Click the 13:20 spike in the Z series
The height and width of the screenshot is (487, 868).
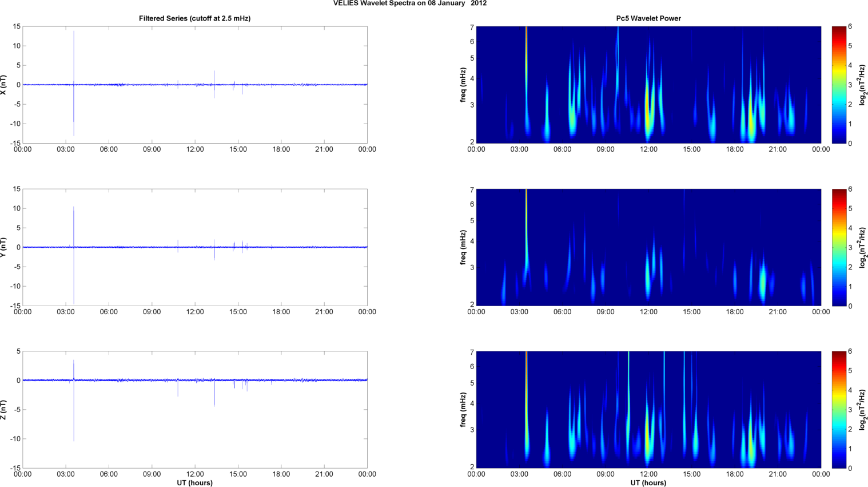[x=214, y=393]
